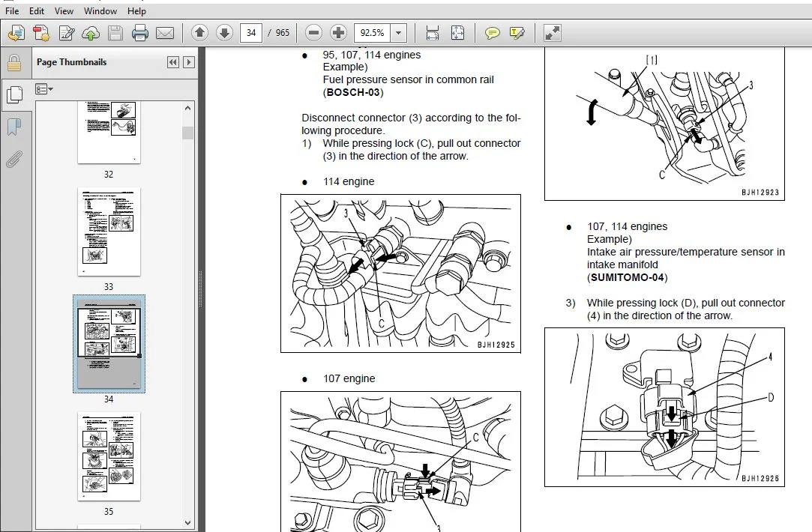
Task: Open the Help menu
Action: pos(136,11)
